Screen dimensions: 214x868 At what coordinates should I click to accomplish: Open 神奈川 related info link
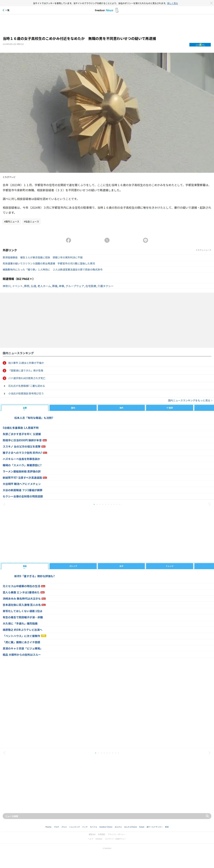click(x=6, y=286)
